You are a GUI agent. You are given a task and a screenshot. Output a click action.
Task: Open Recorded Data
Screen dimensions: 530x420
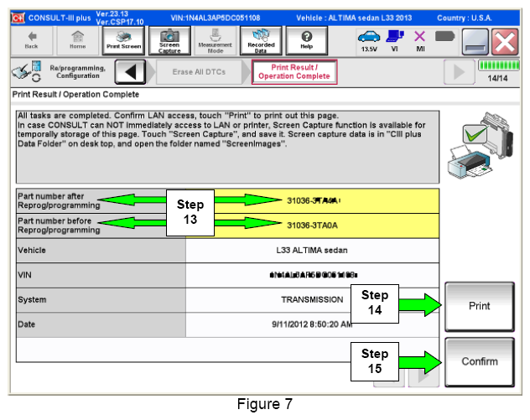tap(261, 40)
